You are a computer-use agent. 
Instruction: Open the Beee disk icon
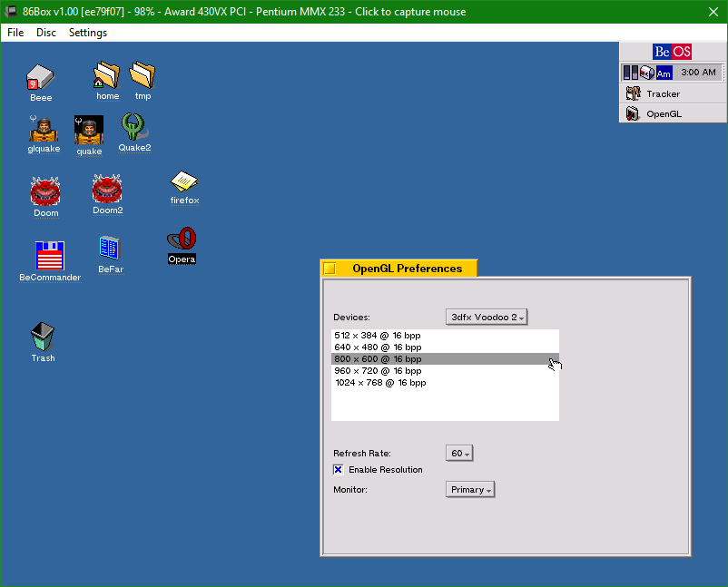(x=40, y=78)
